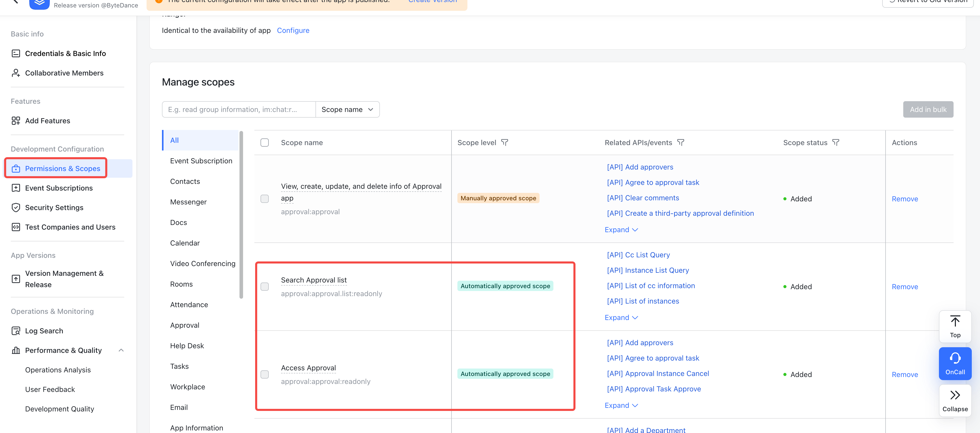Click the Permissions & Scopes lock icon
This screenshot has width=980, height=433.
16,168
